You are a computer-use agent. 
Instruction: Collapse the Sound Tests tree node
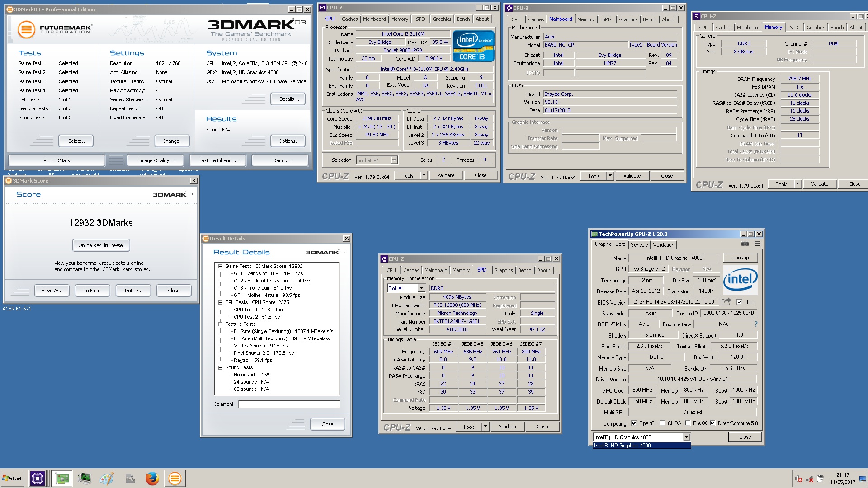[221, 368]
